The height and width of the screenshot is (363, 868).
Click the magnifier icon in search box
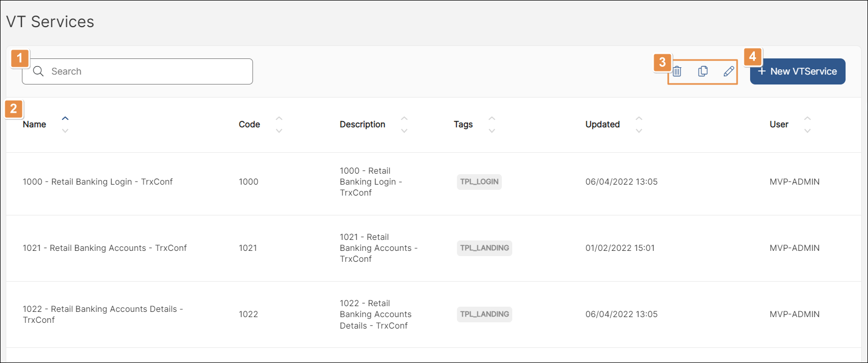tap(38, 71)
